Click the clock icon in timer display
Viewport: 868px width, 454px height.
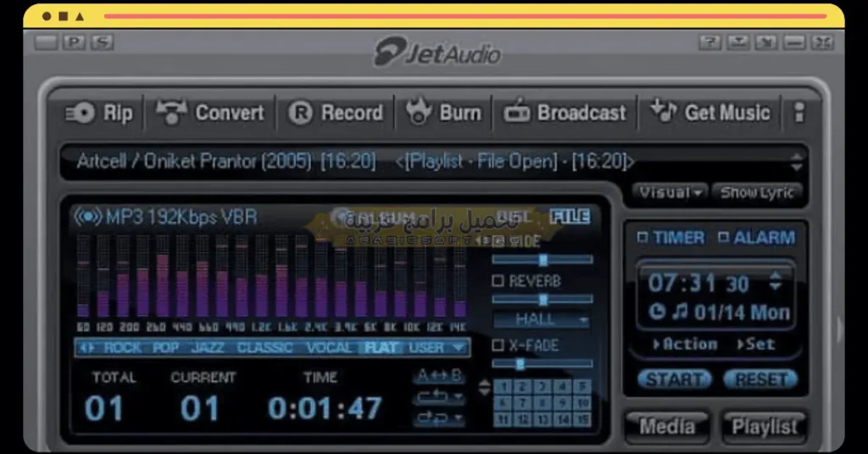[657, 312]
